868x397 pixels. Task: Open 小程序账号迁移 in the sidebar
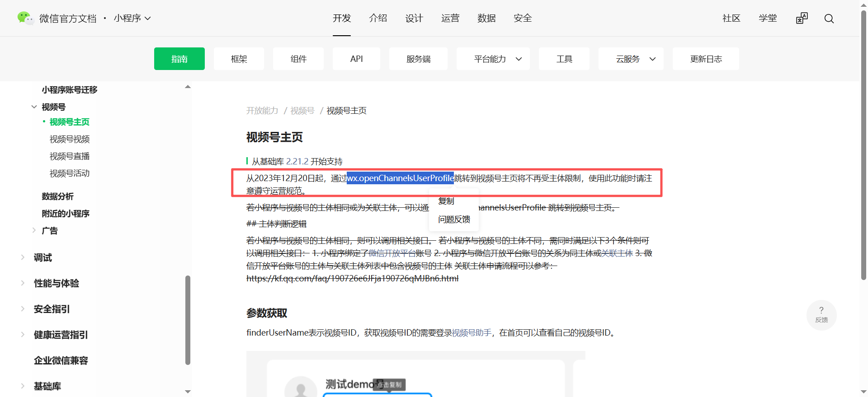pyautogui.click(x=70, y=90)
